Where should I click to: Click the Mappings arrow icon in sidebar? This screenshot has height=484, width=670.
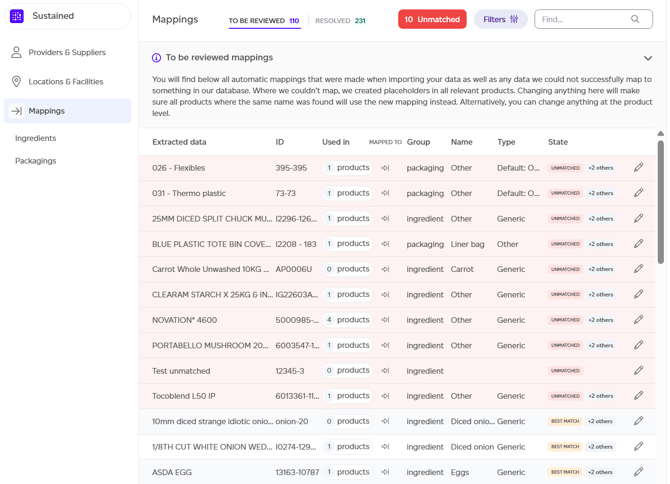point(17,111)
